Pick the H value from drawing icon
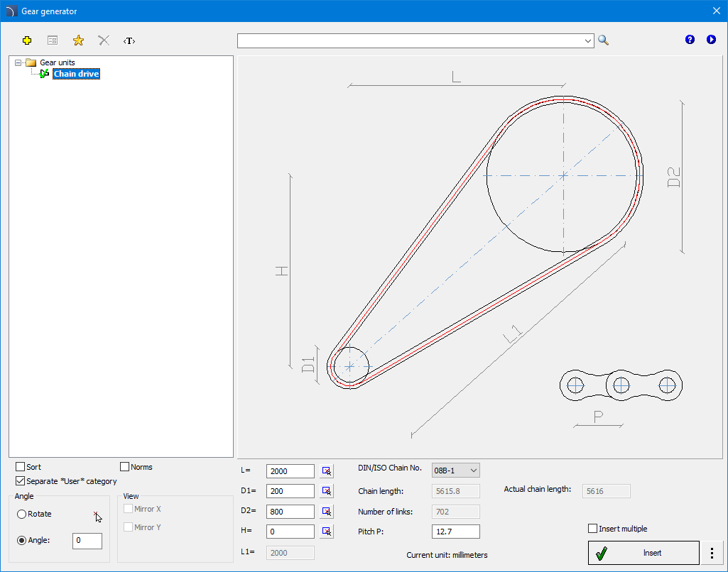This screenshot has height=572, width=728. (x=326, y=531)
